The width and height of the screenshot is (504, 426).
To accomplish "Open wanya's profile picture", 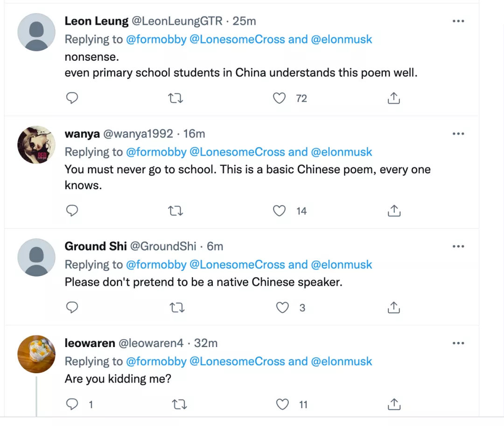I will 36,145.
